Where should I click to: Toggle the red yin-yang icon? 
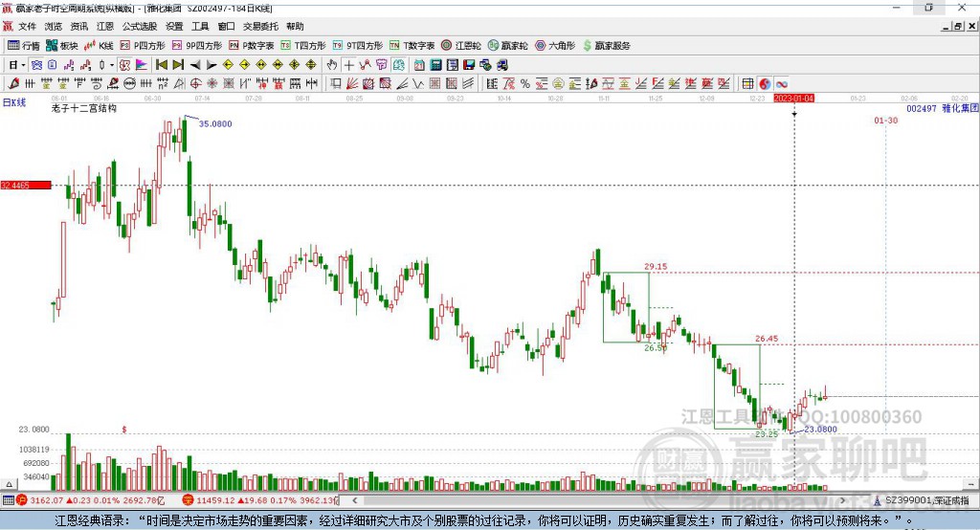765,84
